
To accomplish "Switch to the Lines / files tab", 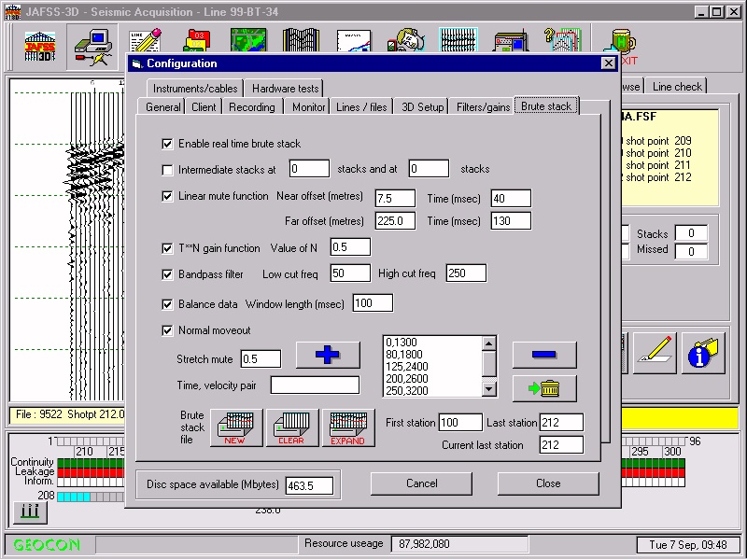I will [361, 107].
